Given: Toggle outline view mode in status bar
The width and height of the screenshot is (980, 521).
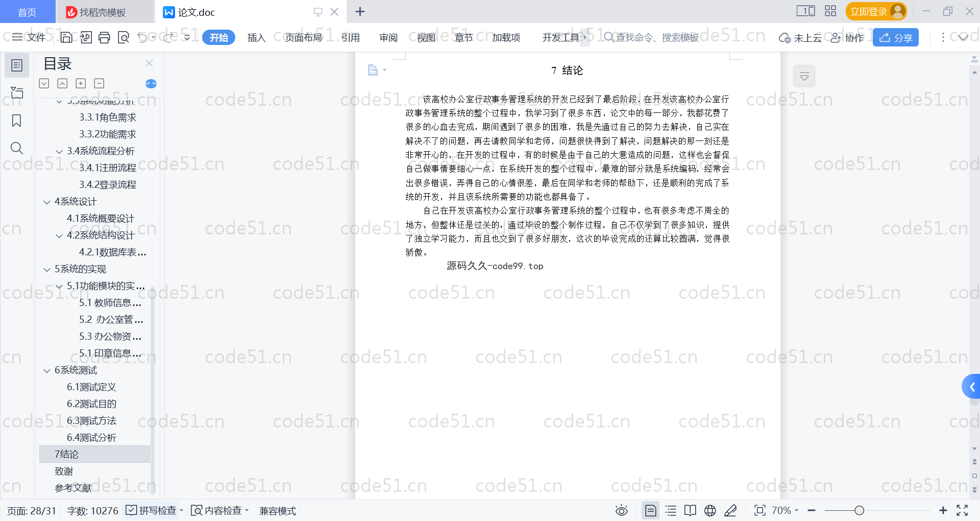Looking at the screenshot, I should coord(671,510).
